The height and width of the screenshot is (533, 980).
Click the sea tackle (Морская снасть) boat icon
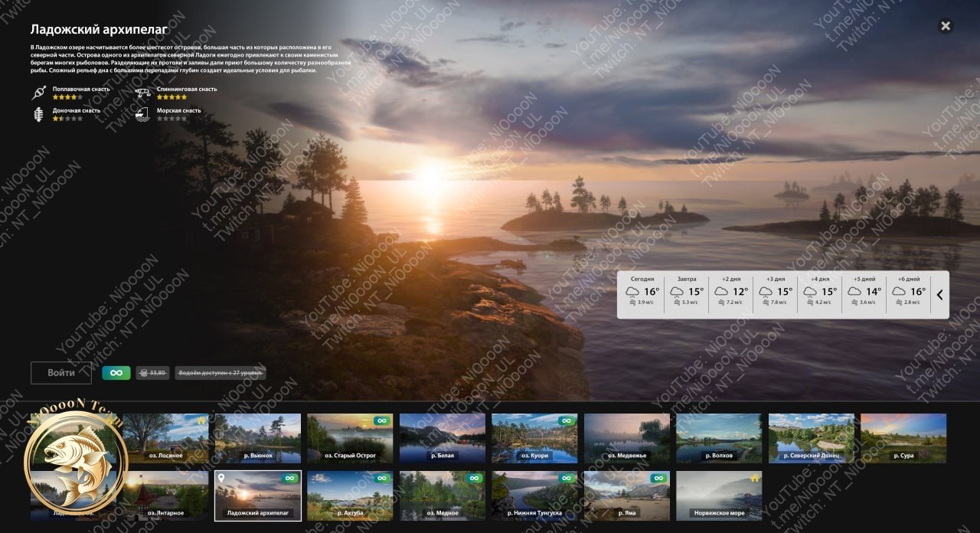point(142,115)
